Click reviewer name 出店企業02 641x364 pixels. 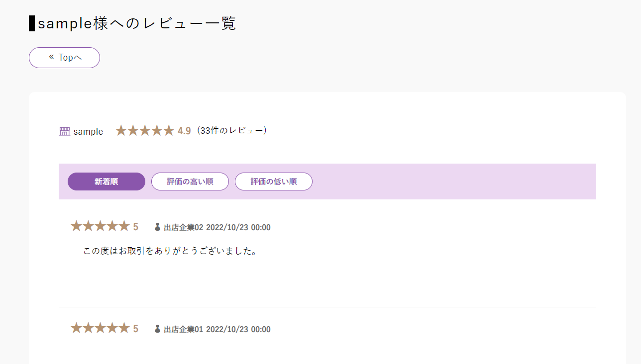pos(184,228)
